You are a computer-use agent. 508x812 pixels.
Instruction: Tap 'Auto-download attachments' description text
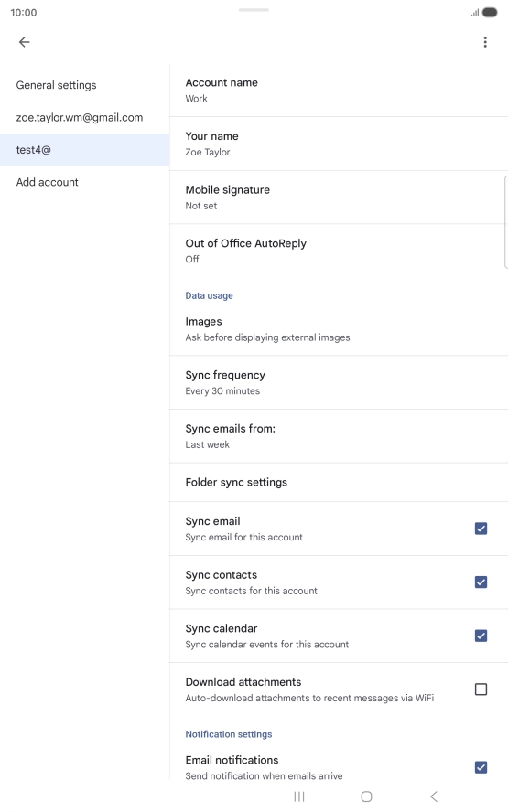(x=309, y=698)
